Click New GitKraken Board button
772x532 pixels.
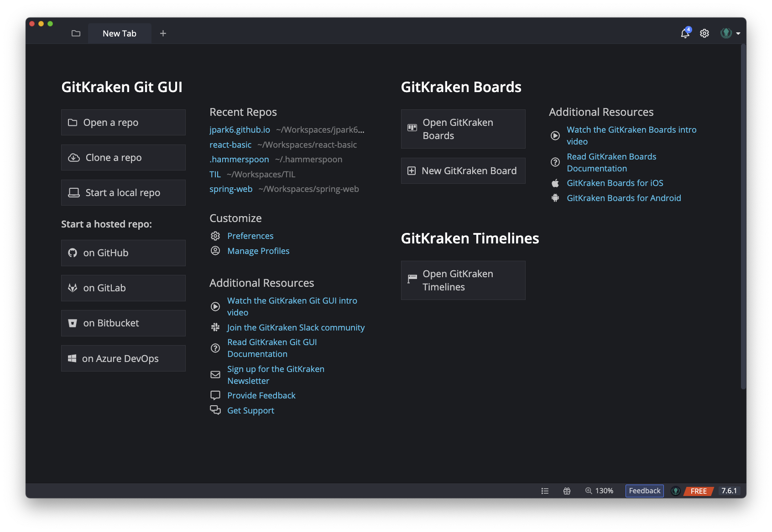[463, 171]
